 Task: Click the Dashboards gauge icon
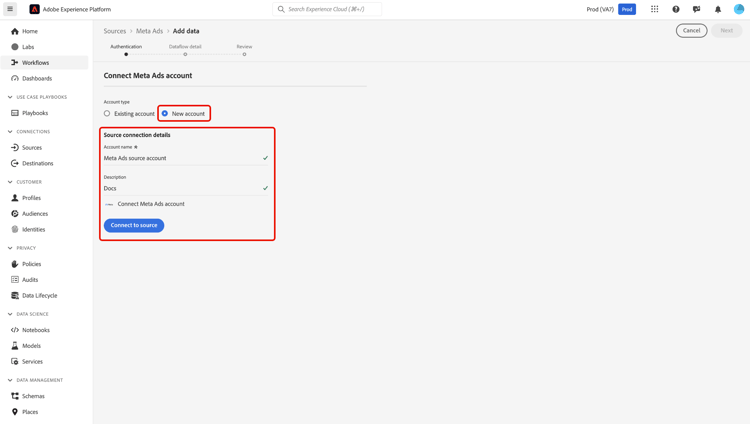click(15, 78)
